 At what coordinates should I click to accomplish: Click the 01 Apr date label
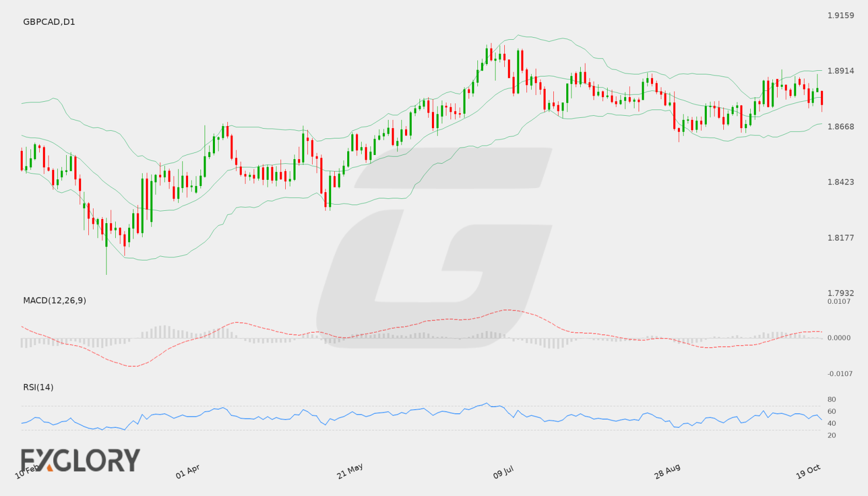click(x=188, y=471)
